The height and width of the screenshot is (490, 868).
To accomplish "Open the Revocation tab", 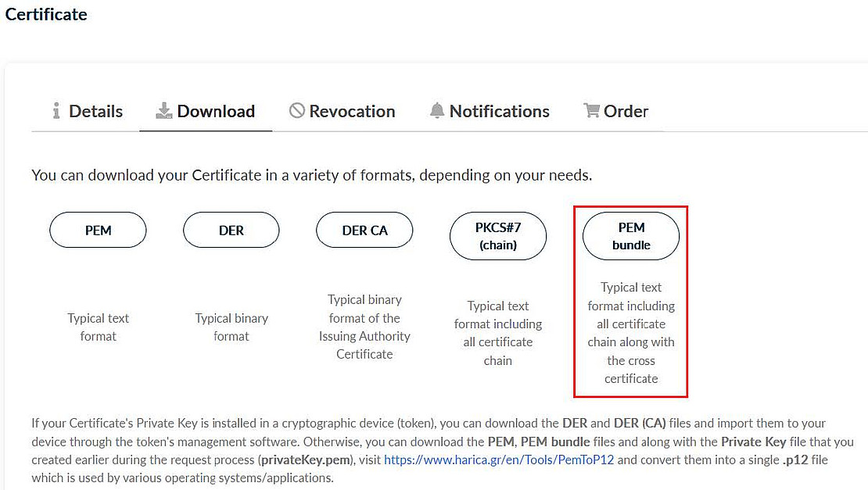I will [x=352, y=111].
